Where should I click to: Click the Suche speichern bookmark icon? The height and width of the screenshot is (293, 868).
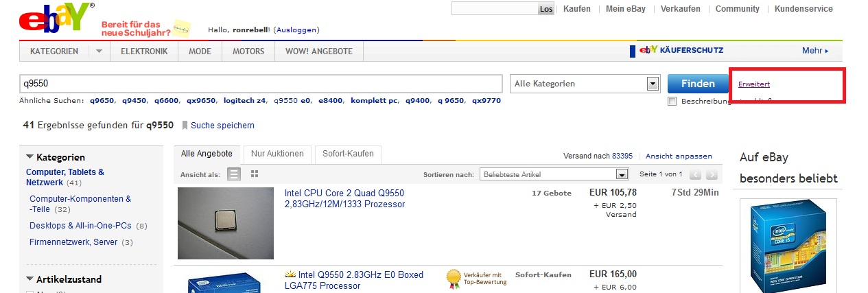(185, 126)
